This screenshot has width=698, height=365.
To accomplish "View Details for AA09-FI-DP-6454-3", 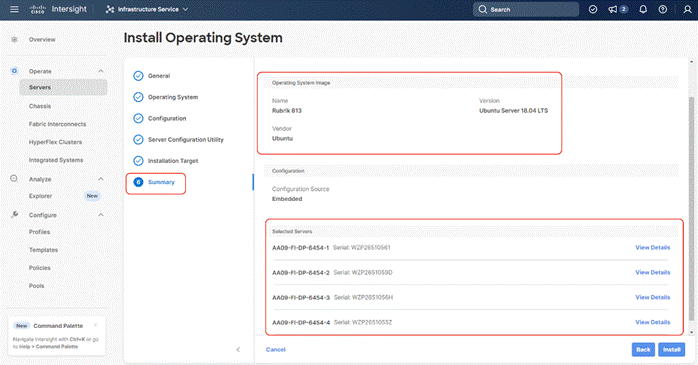I will pos(653,297).
